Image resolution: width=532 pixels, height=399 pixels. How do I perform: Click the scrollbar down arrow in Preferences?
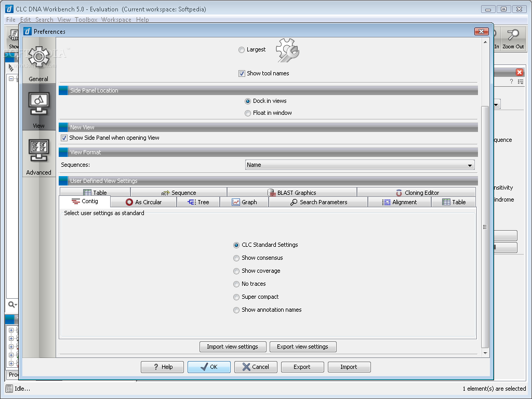(x=485, y=353)
